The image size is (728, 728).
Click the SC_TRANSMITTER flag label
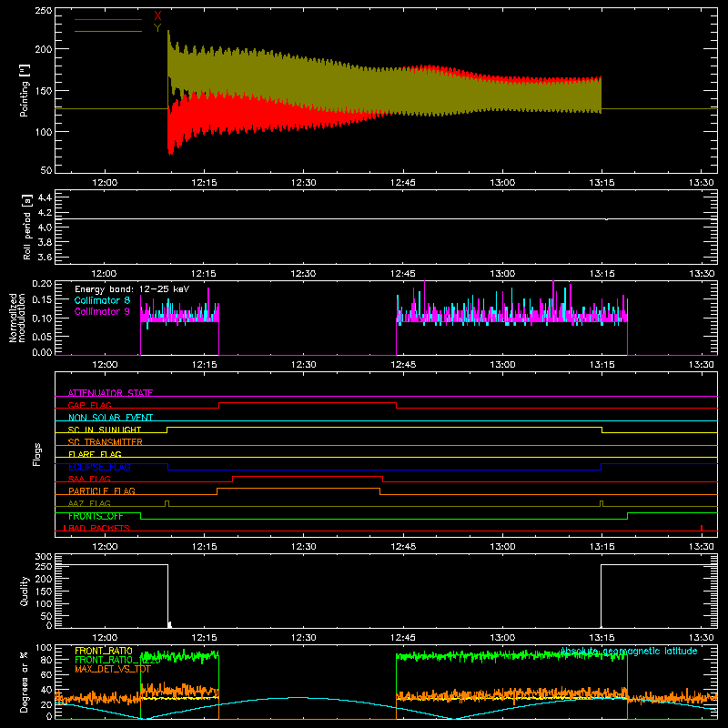[106, 441]
